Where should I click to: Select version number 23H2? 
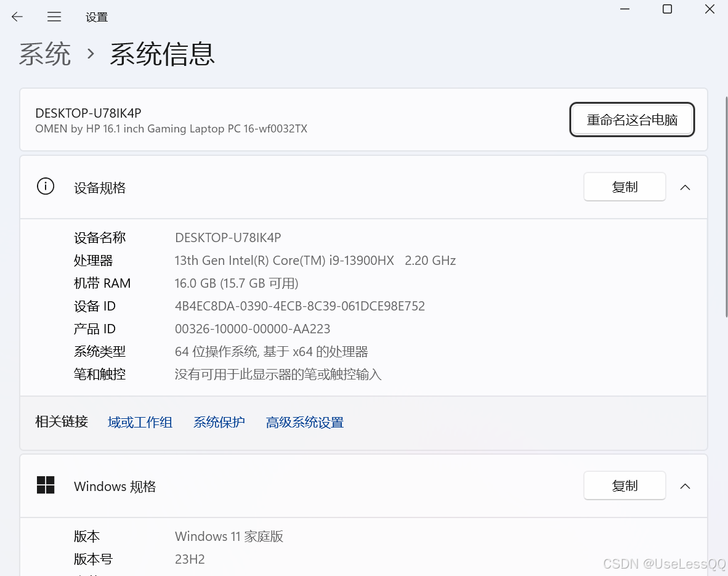pos(190,559)
